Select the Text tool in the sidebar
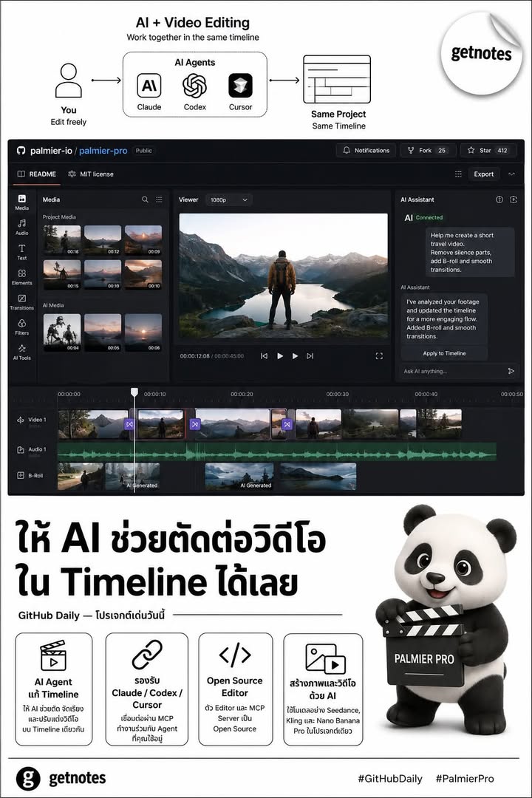Viewport: 532px width, 798px height. click(22, 251)
